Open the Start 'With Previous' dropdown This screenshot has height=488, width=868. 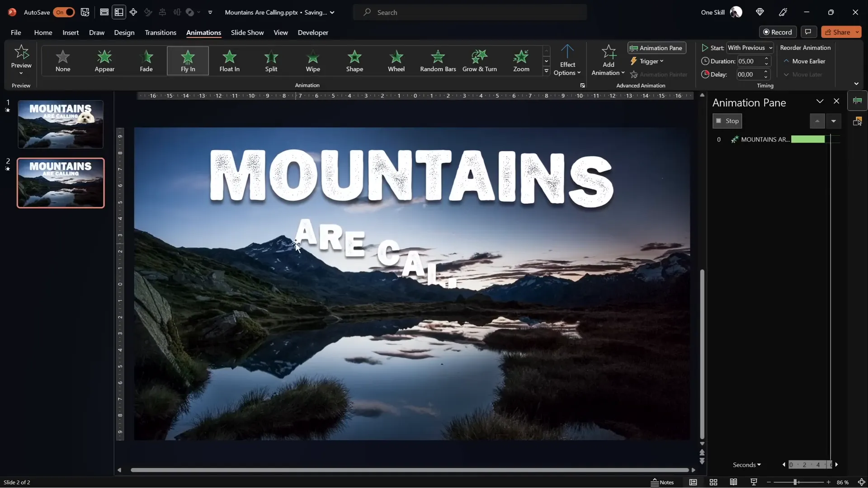pos(750,47)
